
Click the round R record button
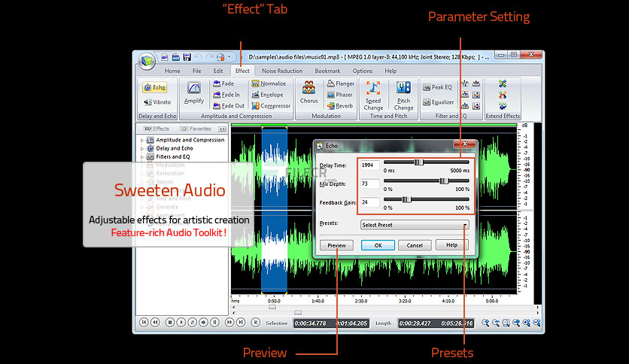tap(256, 323)
